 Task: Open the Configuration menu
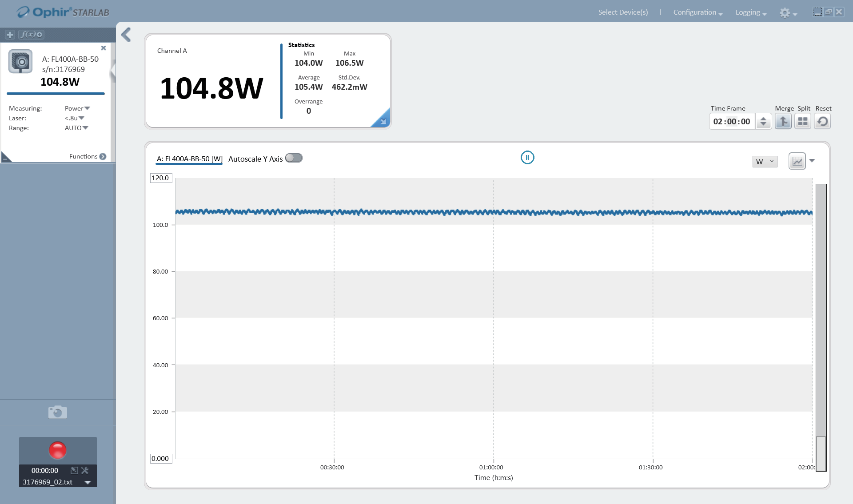point(698,12)
